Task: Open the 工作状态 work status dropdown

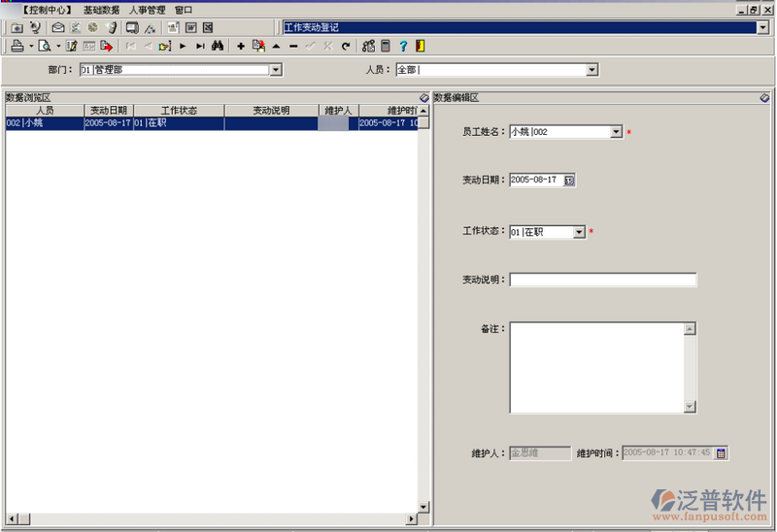Action: click(x=579, y=232)
